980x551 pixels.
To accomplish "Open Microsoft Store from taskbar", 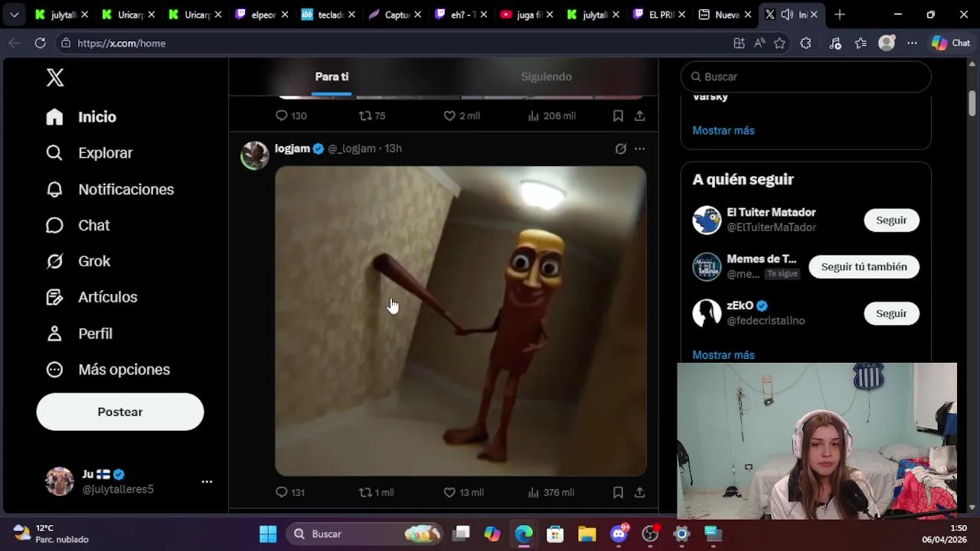I will coord(555,534).
